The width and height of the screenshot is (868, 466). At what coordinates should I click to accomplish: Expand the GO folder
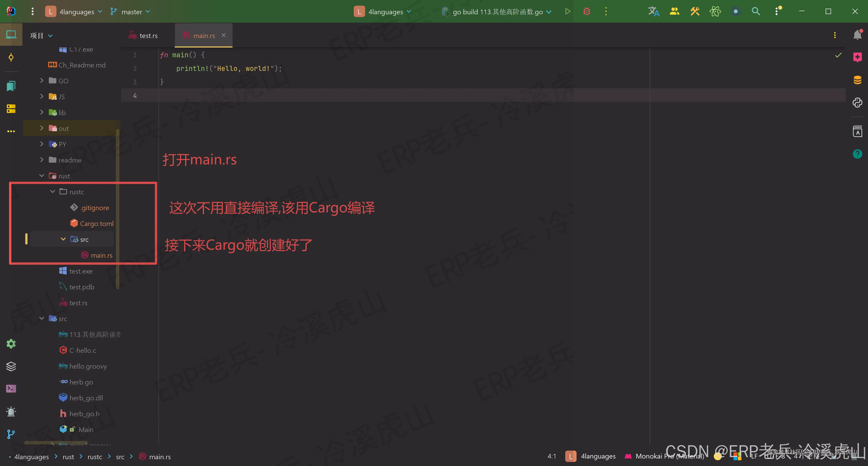coord(42,80)
